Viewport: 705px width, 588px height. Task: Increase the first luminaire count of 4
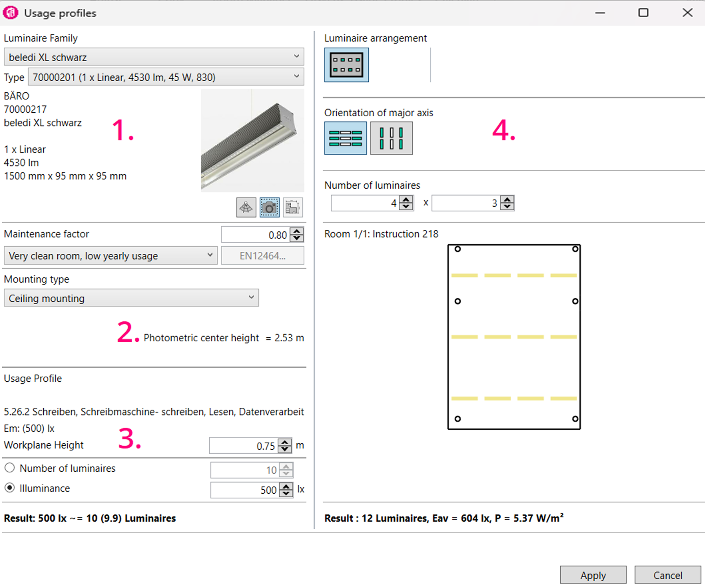(x=406, y=199)
